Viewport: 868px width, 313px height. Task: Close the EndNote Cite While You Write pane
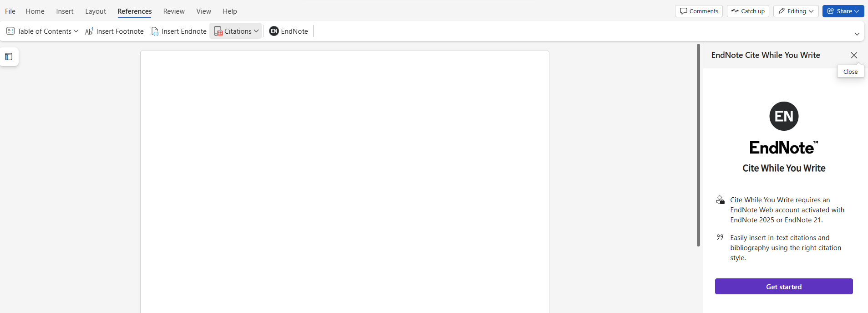(853, 55)
